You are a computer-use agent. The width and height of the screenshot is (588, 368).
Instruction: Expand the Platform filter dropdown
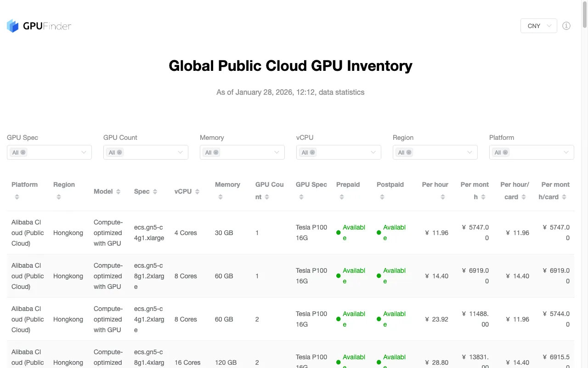click(531, 152)
